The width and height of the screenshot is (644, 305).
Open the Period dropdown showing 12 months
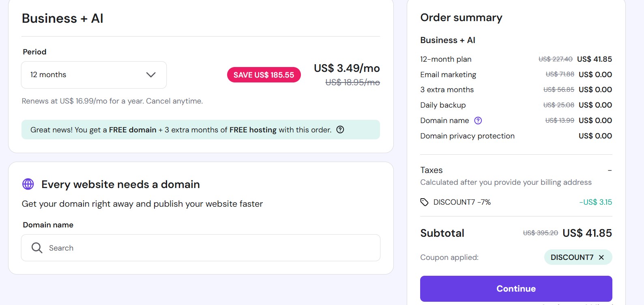94,75
